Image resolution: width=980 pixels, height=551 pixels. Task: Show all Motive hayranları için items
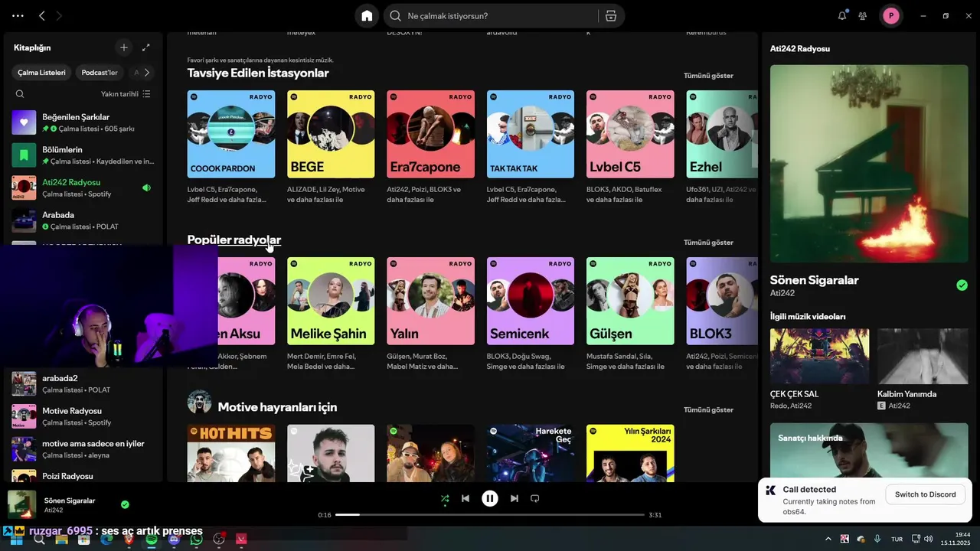708,410
